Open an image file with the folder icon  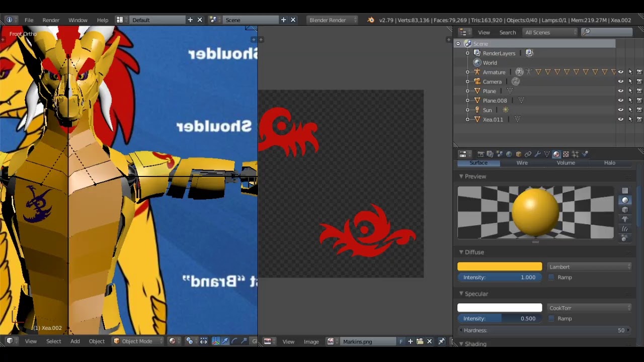click(x=420, y=341)
